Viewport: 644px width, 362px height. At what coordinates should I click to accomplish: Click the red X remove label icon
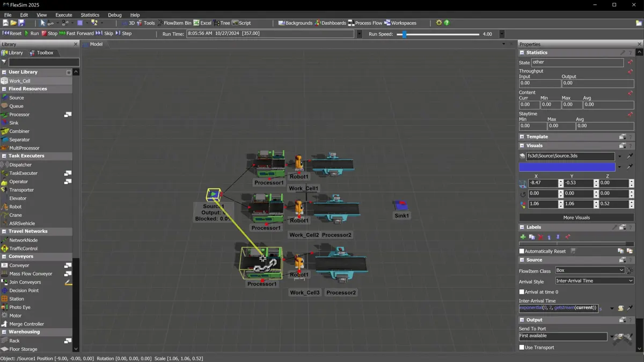(540, 237)
